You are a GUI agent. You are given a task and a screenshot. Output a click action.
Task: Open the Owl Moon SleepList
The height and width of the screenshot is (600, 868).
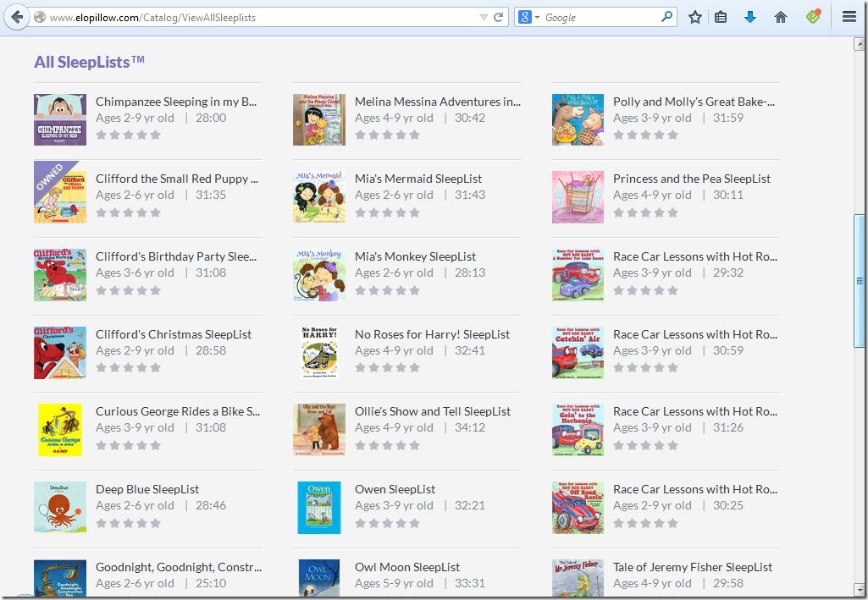pos(407,567)
